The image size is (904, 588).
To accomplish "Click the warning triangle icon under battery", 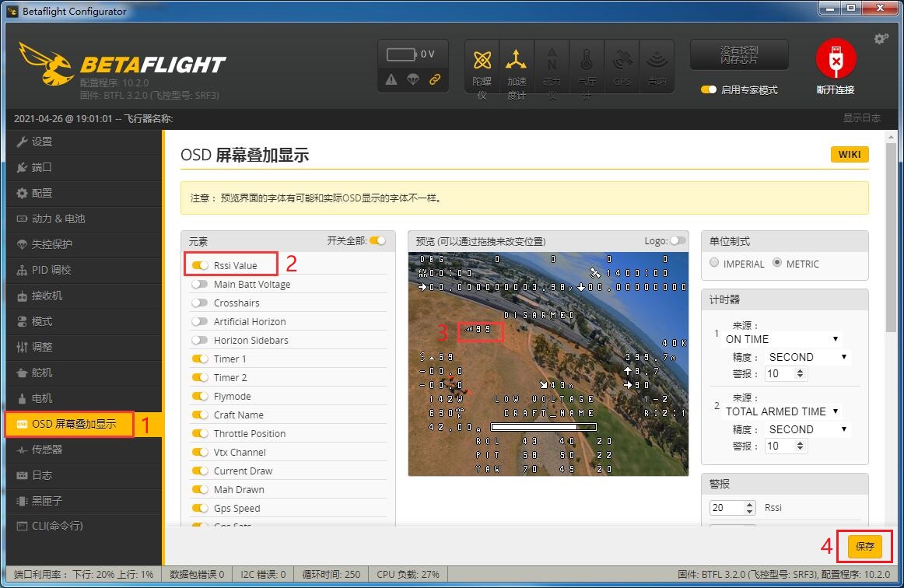I will [x=391, y=79].
